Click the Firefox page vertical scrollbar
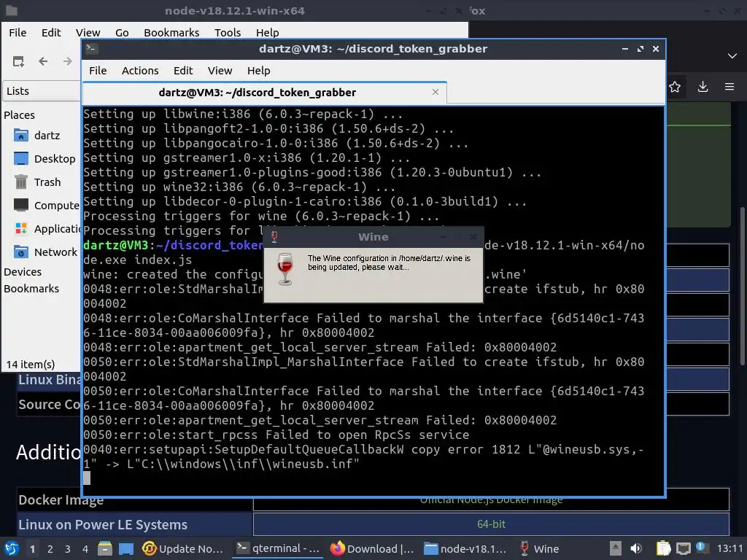The width and height of the screenshot is (747, 560). tap(742, 286)
